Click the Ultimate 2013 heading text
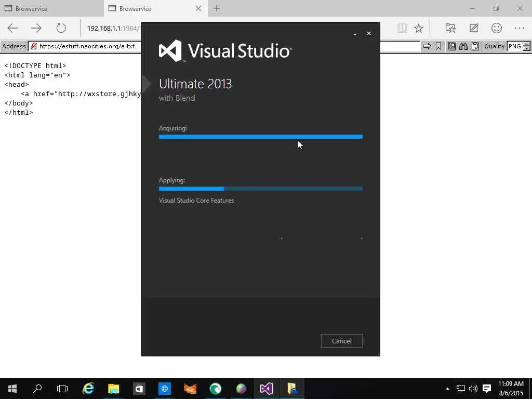Image resolution: width=532 pixels, height=399 pixels. [195, 84]
